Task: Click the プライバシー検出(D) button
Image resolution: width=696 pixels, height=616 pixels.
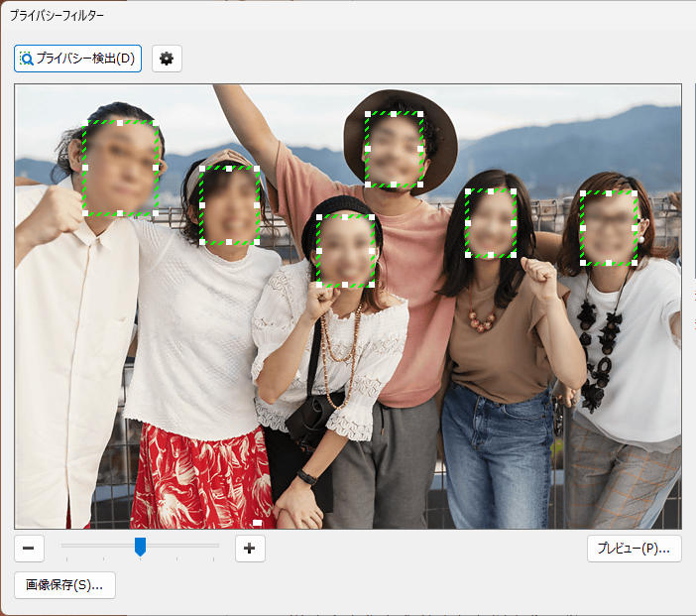Action: coord(78,59)
